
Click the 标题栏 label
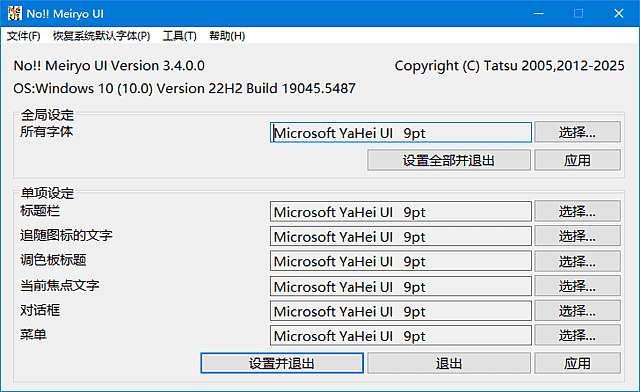pyautogui.click(x=40, y=211)
